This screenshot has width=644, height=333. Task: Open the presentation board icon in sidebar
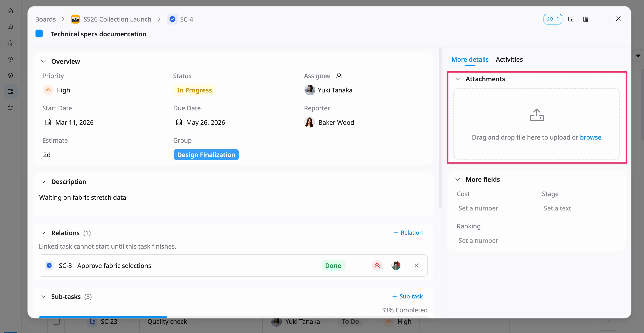pyautogui.click(x=10, y=27)
